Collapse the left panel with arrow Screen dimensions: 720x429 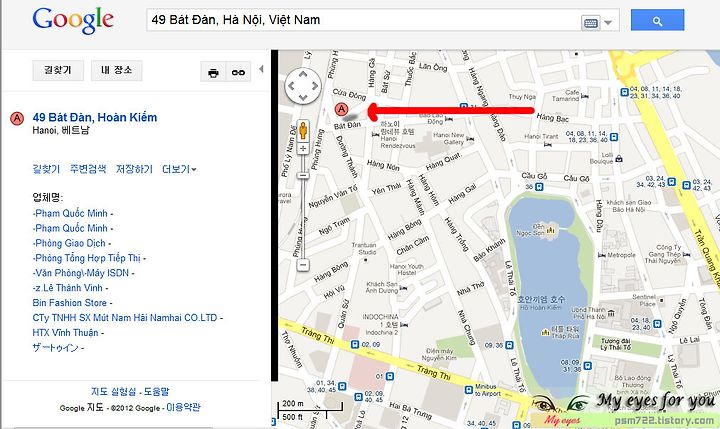point(261,69)
